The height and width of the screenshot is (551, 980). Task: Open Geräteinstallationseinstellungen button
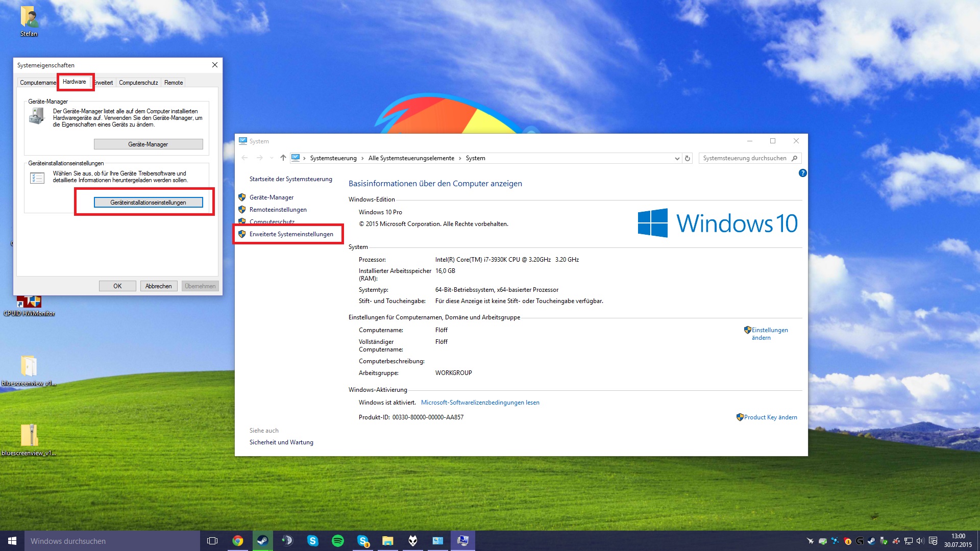[148, 203]
